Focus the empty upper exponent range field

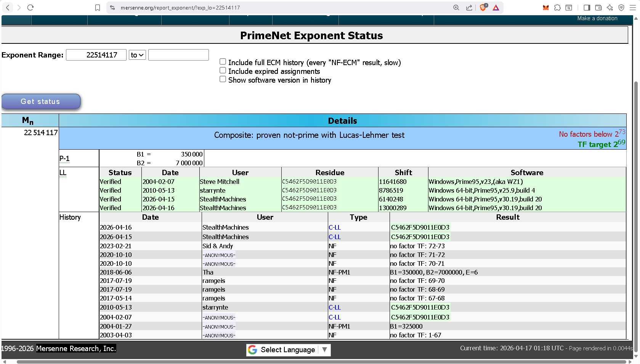pyautogui.click(x=178, y=55)
